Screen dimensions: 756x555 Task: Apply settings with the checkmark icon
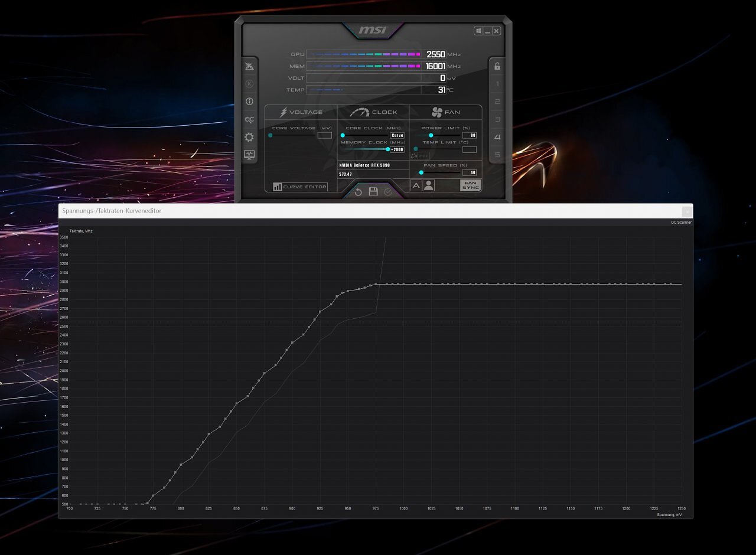tap(388, 192)
